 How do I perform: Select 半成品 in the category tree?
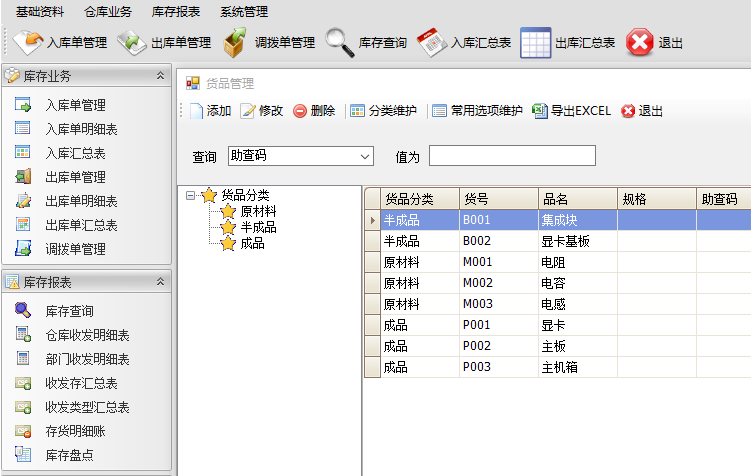click(258, 227)
